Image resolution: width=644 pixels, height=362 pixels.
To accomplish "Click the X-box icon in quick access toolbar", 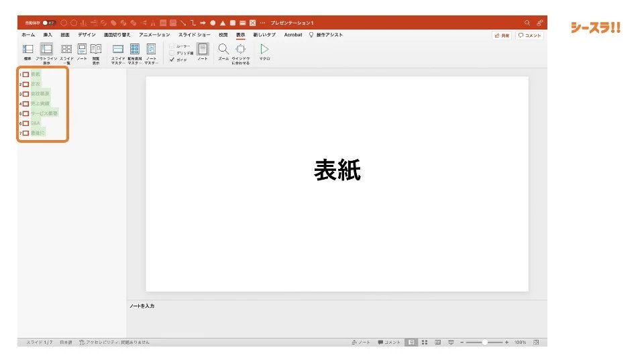I will 253,23.
